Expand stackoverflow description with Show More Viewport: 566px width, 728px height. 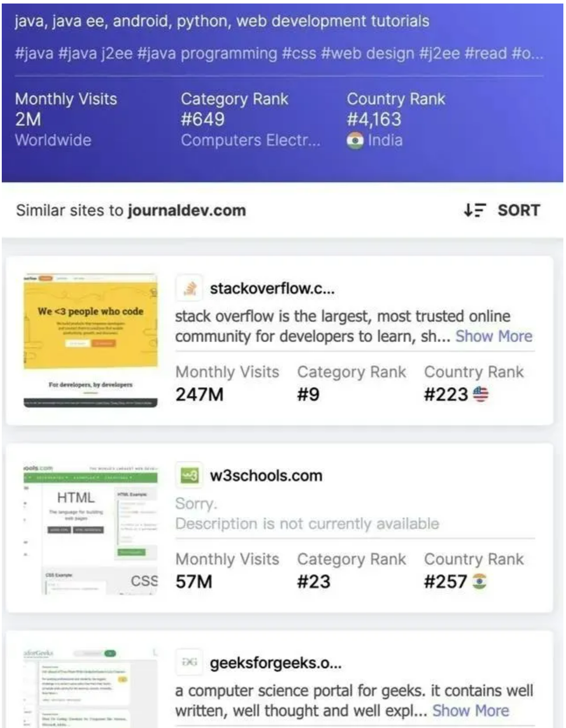494,336
